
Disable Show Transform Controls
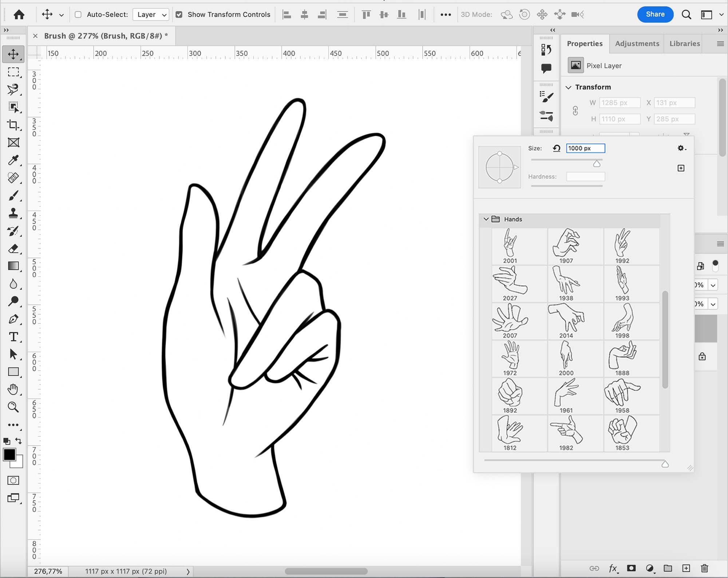(x=179, y=15)
